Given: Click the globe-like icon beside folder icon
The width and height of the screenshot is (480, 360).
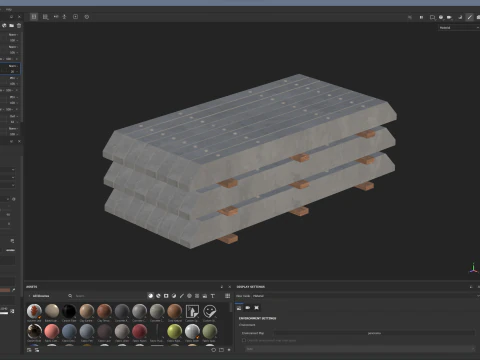Looking at the screenshot, I should point(4,25).
